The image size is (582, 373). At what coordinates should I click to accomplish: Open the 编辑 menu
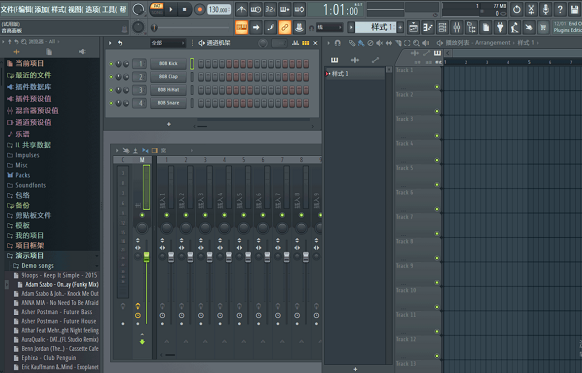tap(25, 10)
